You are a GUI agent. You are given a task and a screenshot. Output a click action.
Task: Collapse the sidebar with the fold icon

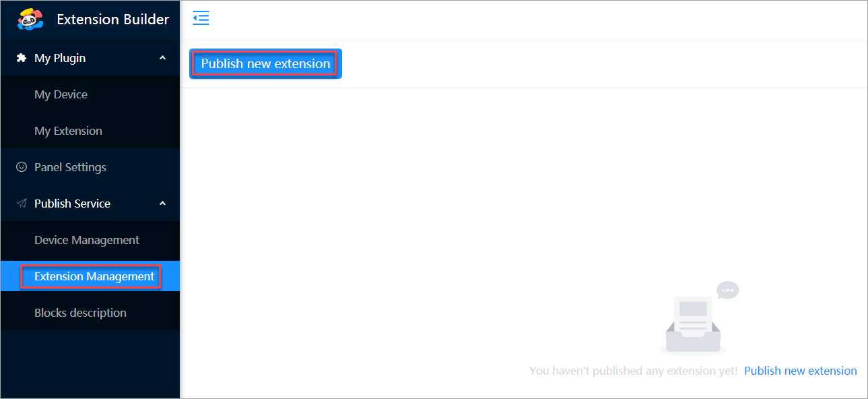pyautogui.click(x=201, y=18)
